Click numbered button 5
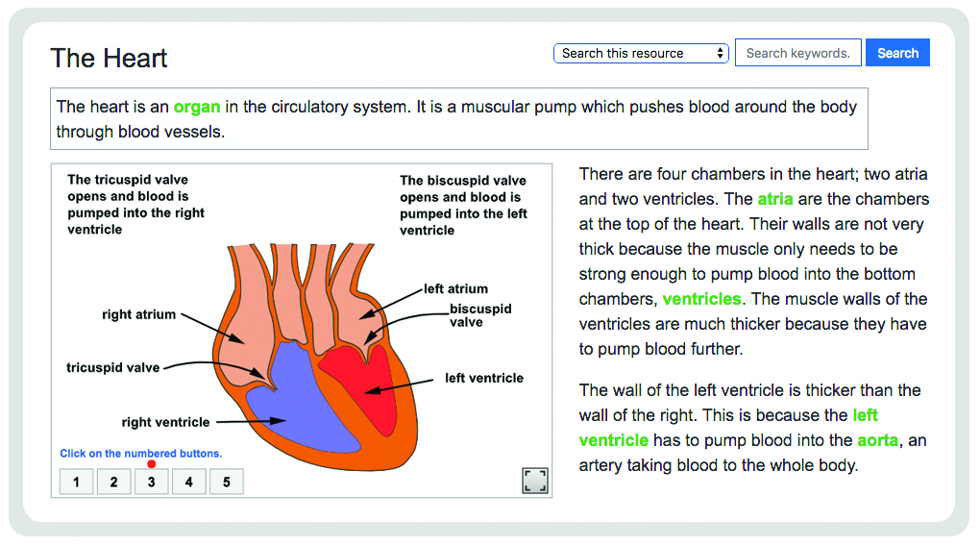This screenshot has width=980, height=546. 226,482
